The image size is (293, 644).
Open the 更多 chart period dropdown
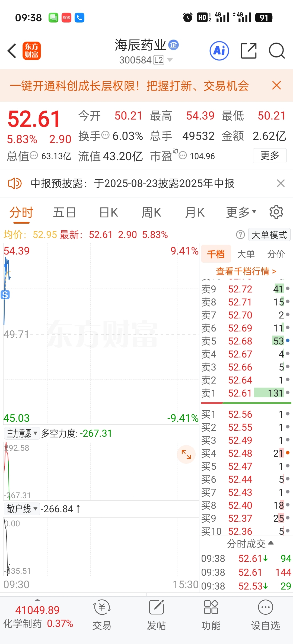pyautogui.click(x=241, y=212)
